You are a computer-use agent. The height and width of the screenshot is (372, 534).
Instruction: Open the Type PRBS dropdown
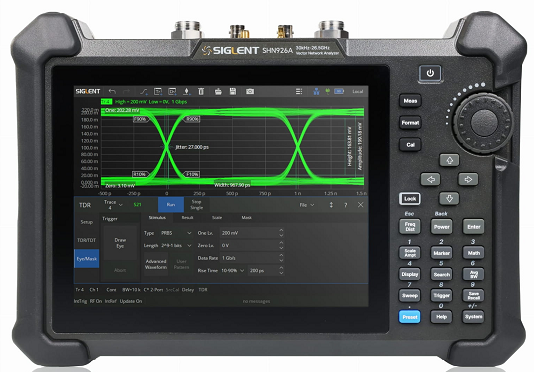pos(176,233)
